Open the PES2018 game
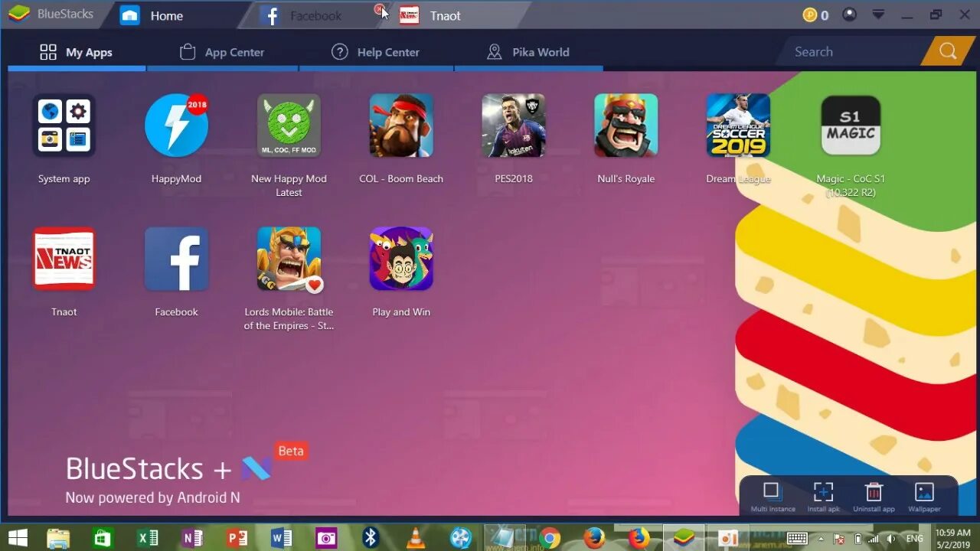This screenshot has height=551, width=980. click(514, 126)
